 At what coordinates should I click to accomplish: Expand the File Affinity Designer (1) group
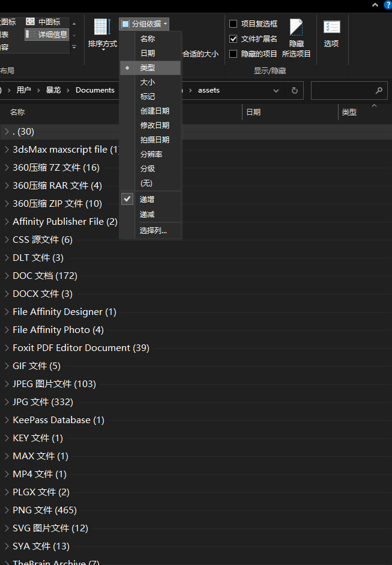coord(7,312)
